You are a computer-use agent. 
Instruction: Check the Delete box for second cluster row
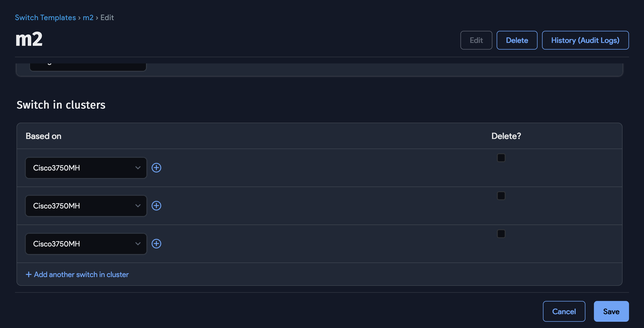(x=501, y=196)
